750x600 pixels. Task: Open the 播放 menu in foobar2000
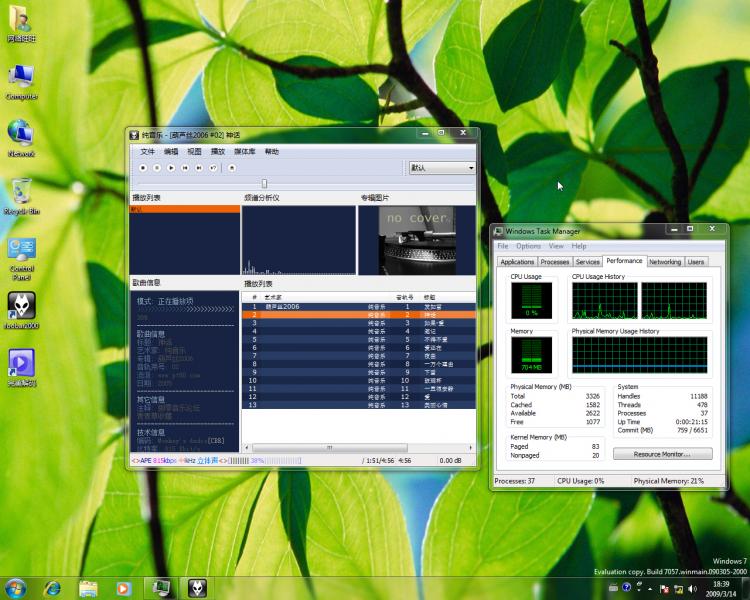pyautogui.click(x=218, y=152)
